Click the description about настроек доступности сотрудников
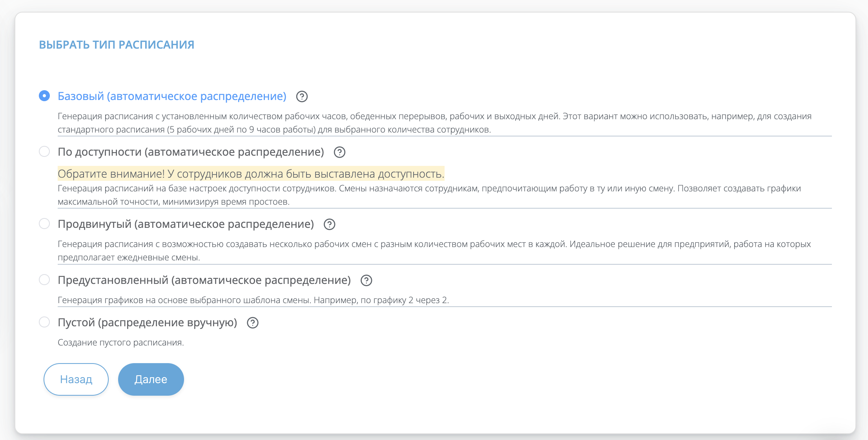This screenshot has height=440, width=868. point(429,195)
